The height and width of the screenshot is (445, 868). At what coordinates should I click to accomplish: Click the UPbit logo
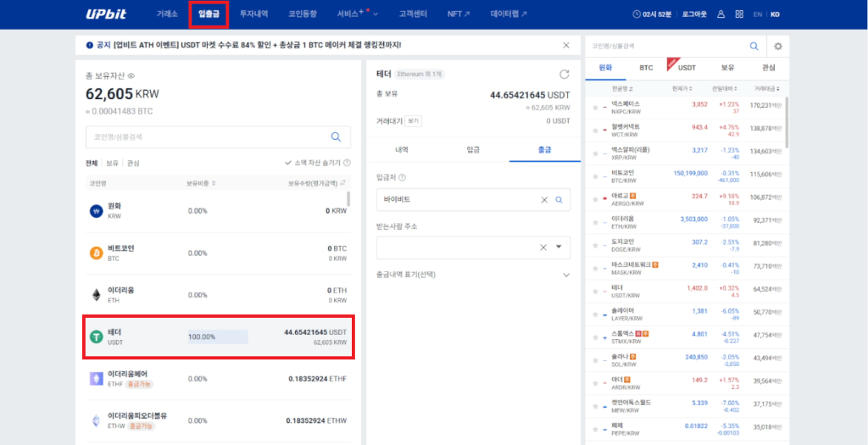[x=106, y=14]
